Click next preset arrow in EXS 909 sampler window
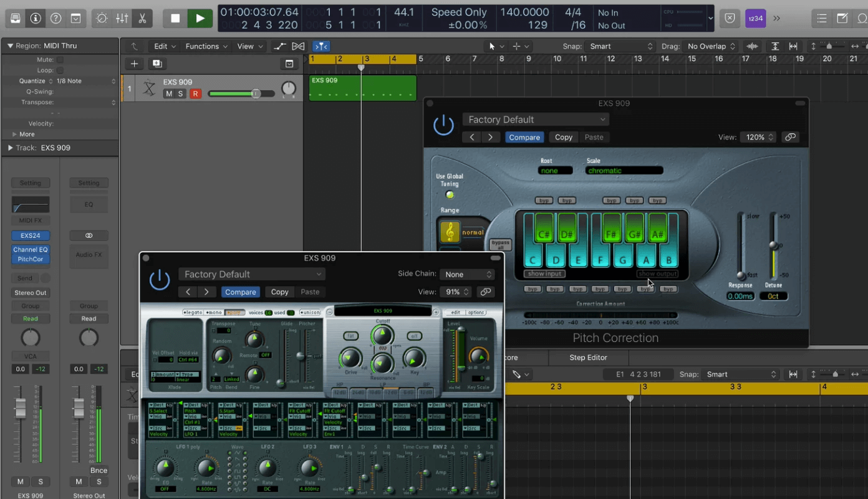The height and width of the screenshot is (499, 868). [x=206, y=292]
